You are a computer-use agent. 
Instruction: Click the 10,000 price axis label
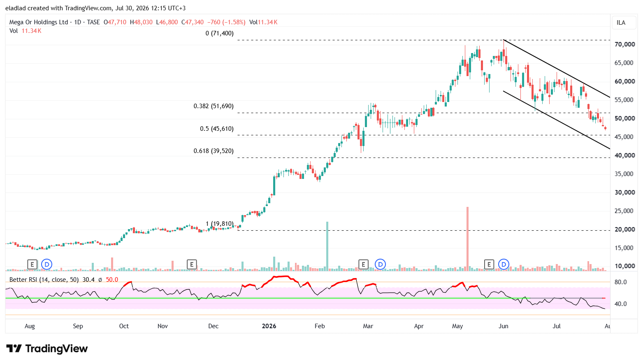625,266
